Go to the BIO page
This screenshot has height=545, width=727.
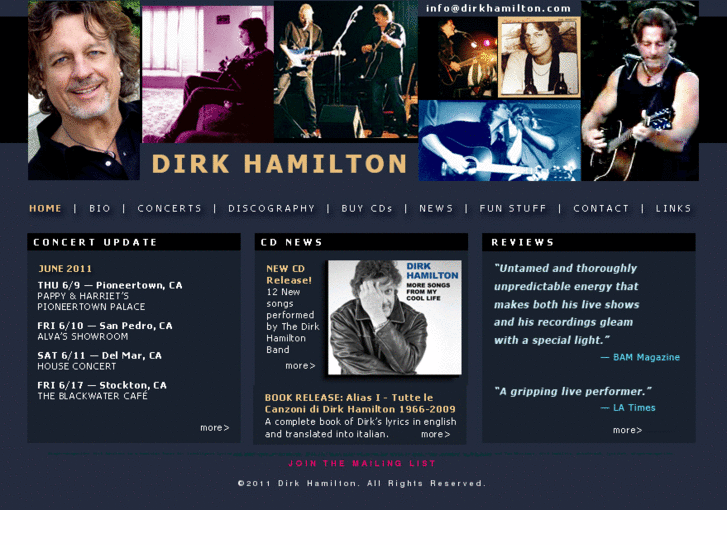[100, 209]
